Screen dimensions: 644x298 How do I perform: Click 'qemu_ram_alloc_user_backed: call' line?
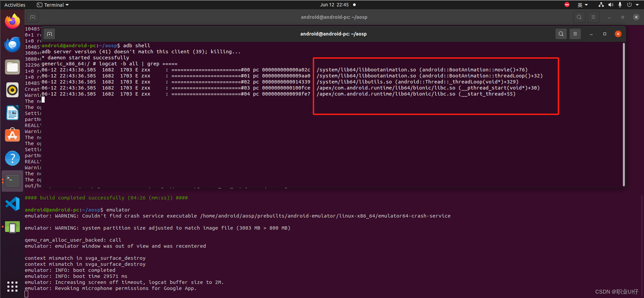tap(73, 240)
